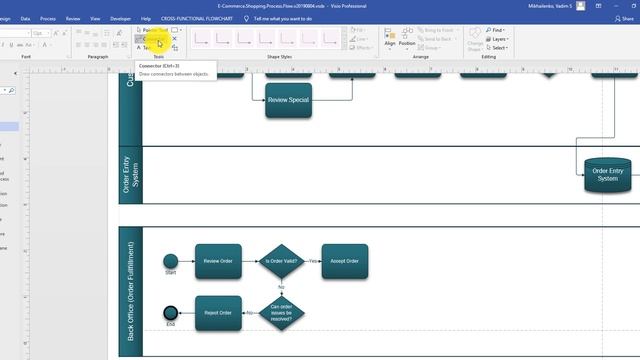Click the shape search magnifier icon
The image size is (640, 360).
click(x=11, y=90)
